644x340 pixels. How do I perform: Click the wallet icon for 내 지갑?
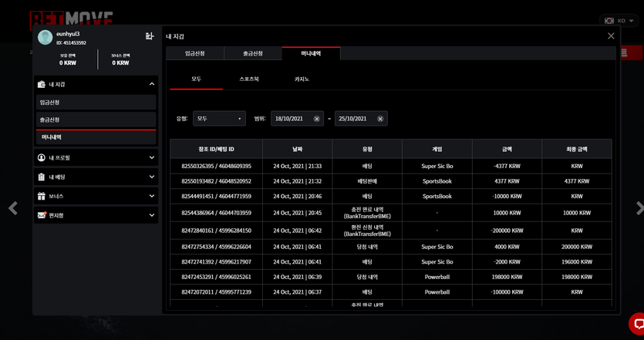coord(42,84)
